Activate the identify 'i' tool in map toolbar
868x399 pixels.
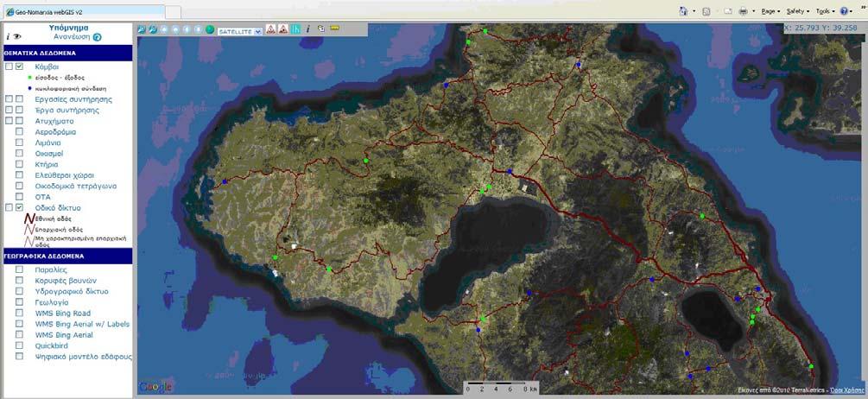(308, 28)
